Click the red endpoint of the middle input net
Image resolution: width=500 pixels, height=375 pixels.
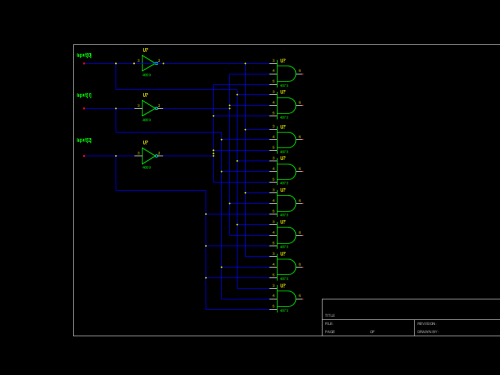click(84, 108)
